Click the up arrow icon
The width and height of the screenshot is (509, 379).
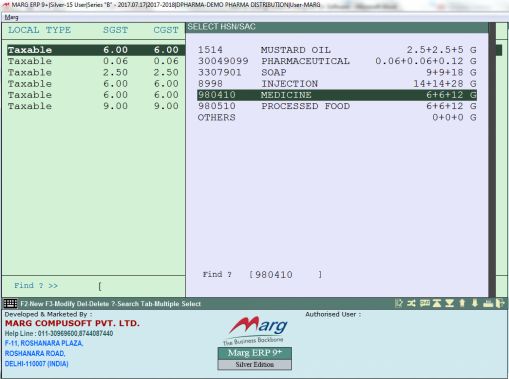[462, 303]
